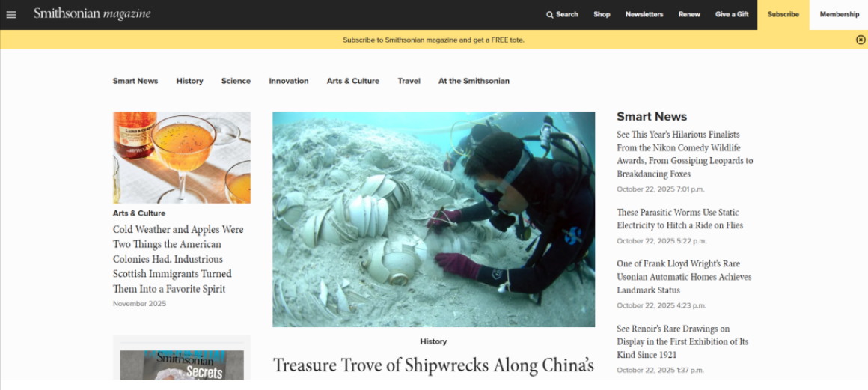Open the Smithsonian magazine cover thumbnail

click(182, 365)
